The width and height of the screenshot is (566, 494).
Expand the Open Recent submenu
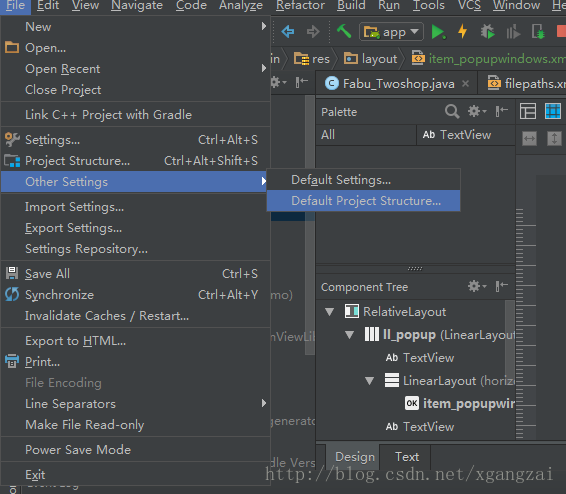136,69
